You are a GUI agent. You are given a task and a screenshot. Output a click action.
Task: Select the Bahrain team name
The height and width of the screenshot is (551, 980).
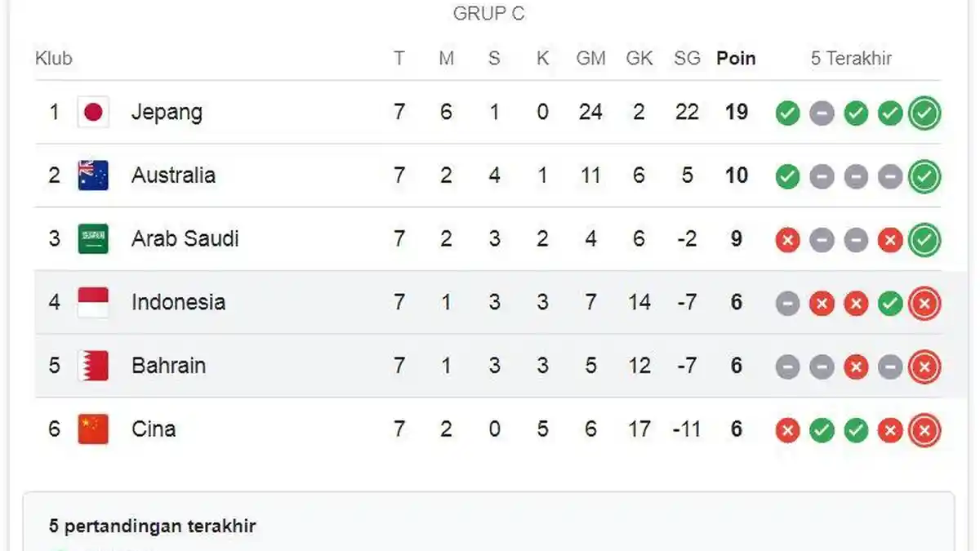tap(168, 366)
